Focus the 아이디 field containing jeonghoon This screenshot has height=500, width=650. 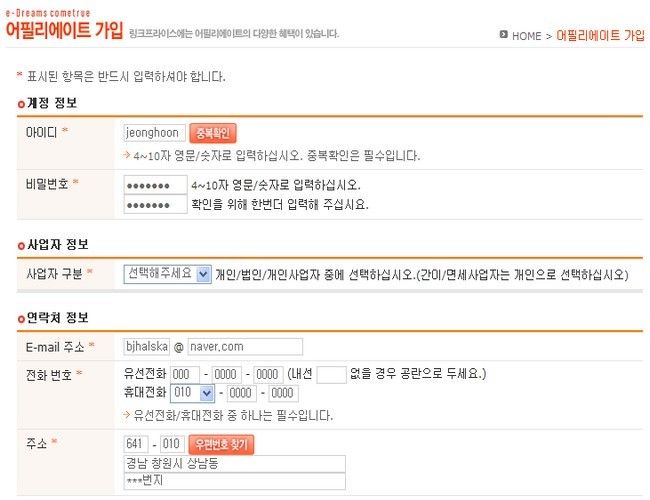coord(155,133)
